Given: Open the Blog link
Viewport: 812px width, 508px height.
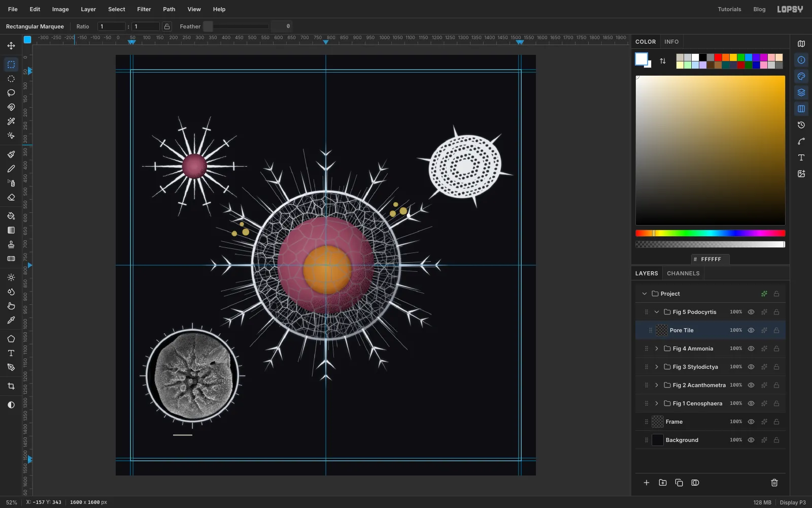Looking at the screenshot, I should 759,9.
